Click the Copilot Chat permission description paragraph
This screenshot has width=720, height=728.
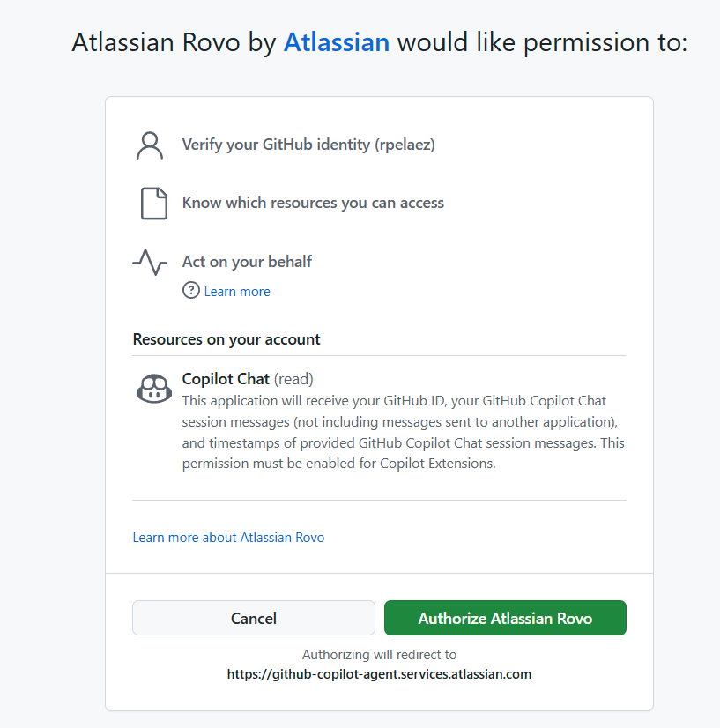coord(403,432)
